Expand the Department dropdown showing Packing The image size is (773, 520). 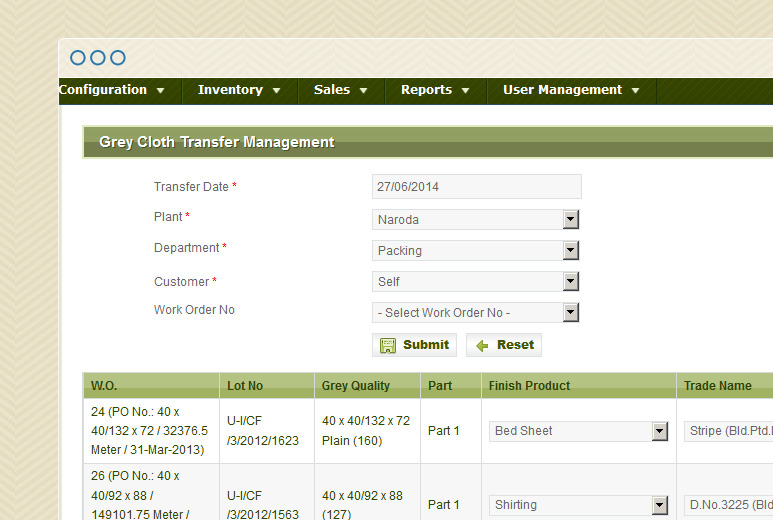(x=475, y=250)
